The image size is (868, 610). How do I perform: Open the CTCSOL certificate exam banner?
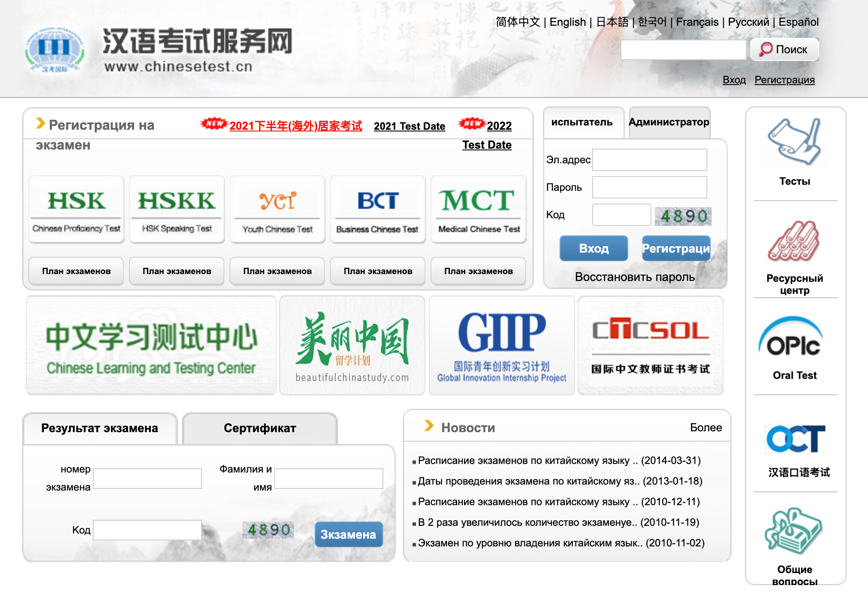point(651,345)
